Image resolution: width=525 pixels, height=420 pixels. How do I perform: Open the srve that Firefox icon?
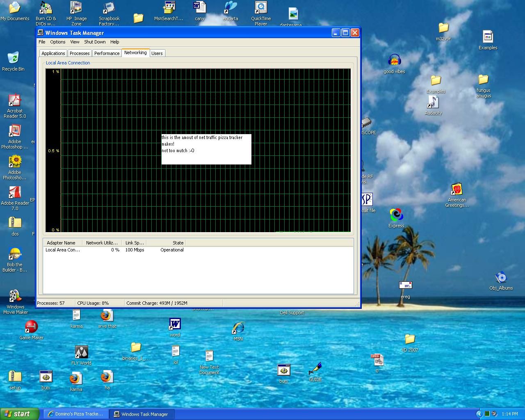(107, 319)
